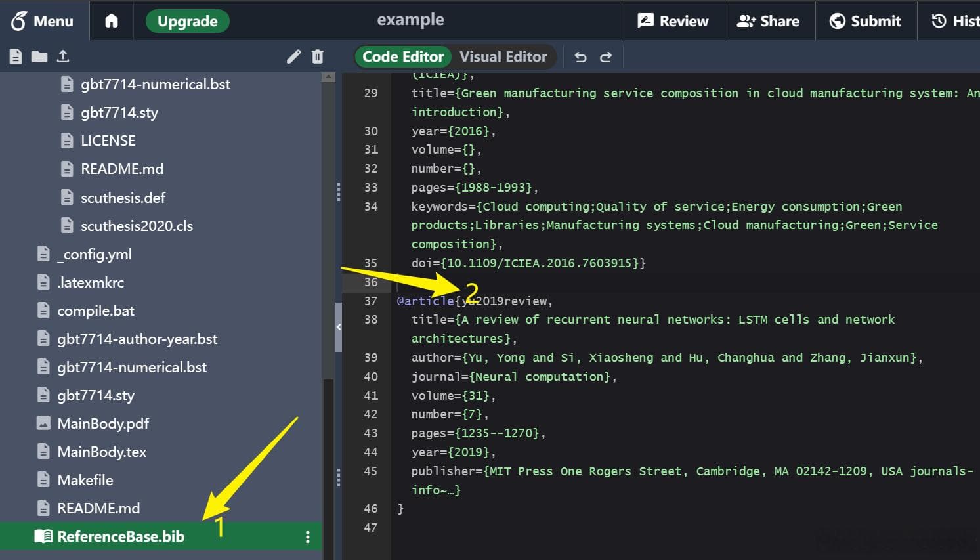Open Review panel

674,21
